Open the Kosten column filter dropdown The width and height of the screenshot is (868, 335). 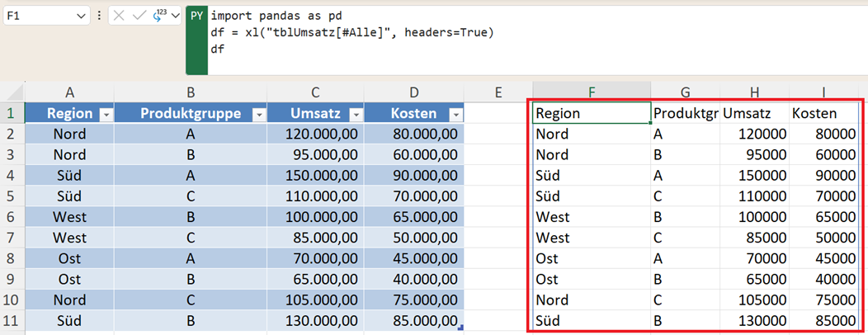pos(455,115)
